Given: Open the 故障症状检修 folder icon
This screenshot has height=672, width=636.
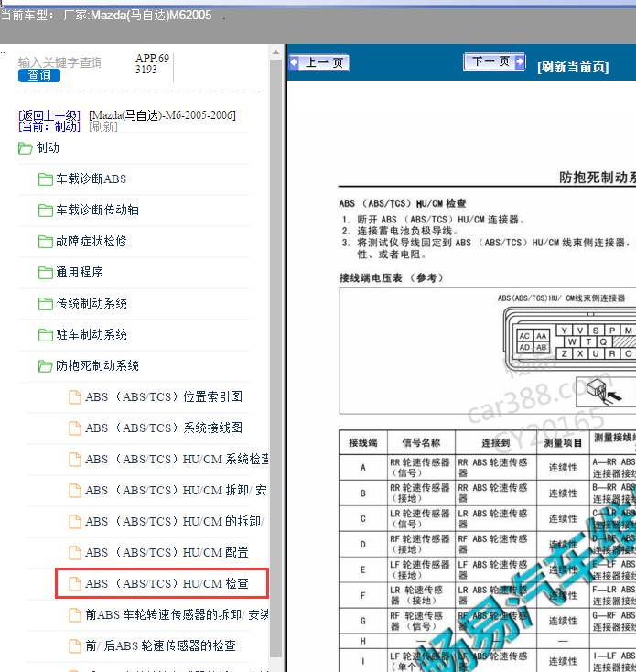Looking at the screenshot, I should click(x=46, y=242).
